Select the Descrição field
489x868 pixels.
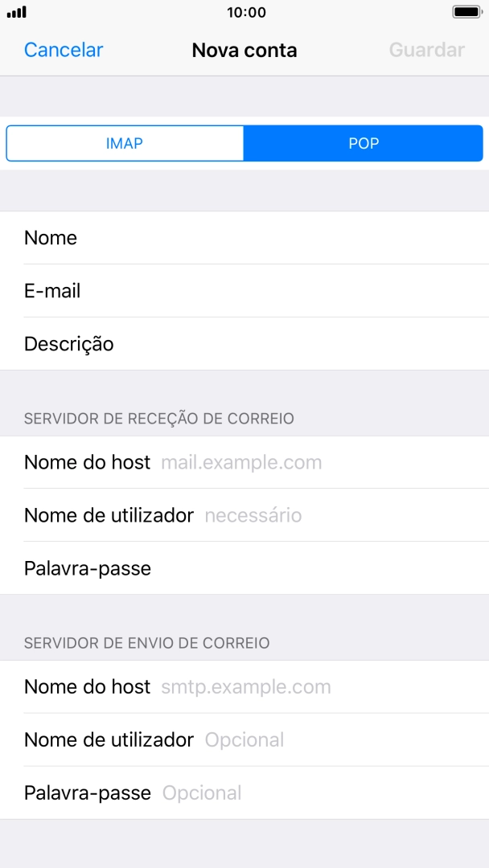tap(244, 344)
